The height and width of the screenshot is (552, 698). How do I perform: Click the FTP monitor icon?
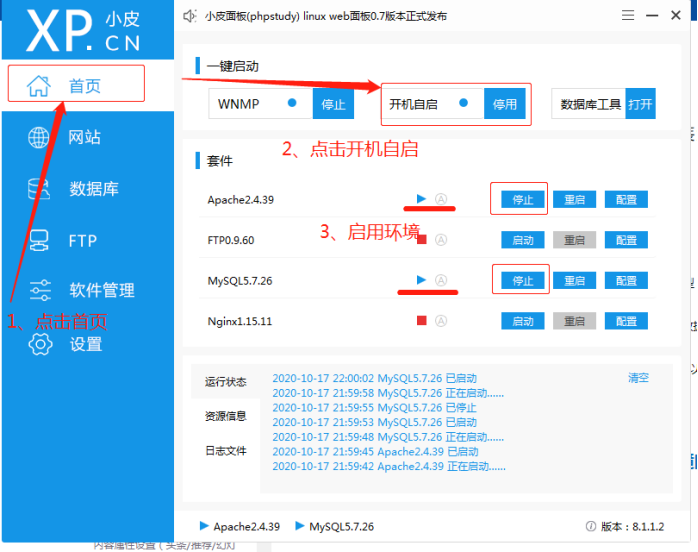(x=39, y=240)
